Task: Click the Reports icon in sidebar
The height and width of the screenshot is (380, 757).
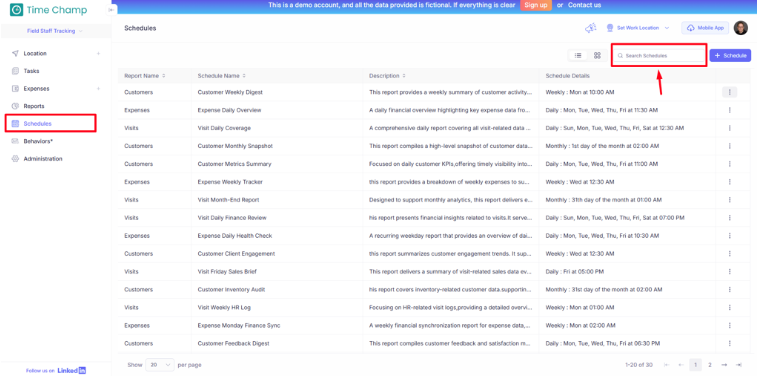Action: tap(15, 106)
